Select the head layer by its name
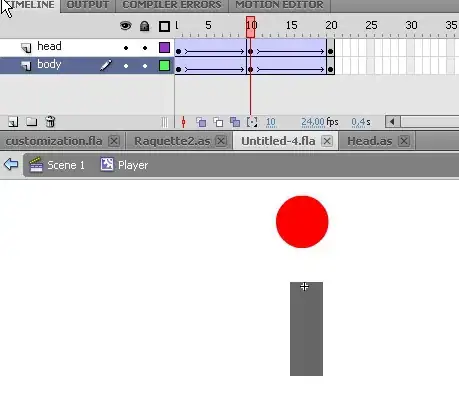Image resolution: width=459 pixels, height=415 pixels. point(49,46)
